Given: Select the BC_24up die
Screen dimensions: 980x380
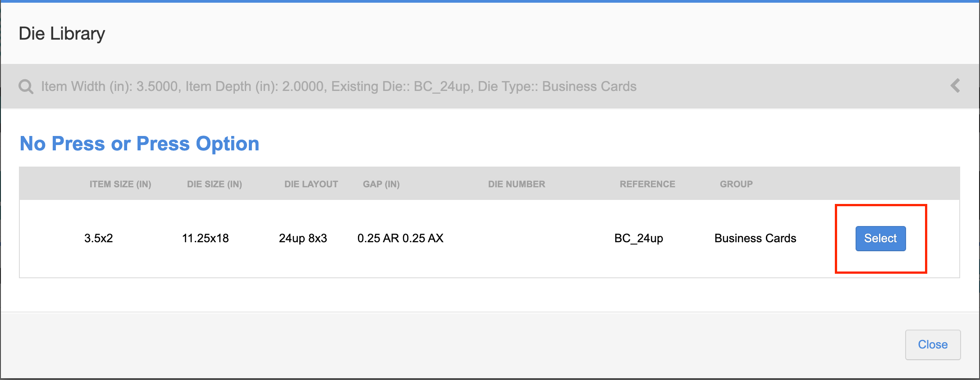Looking at the screenshot, I should [880, 239].
